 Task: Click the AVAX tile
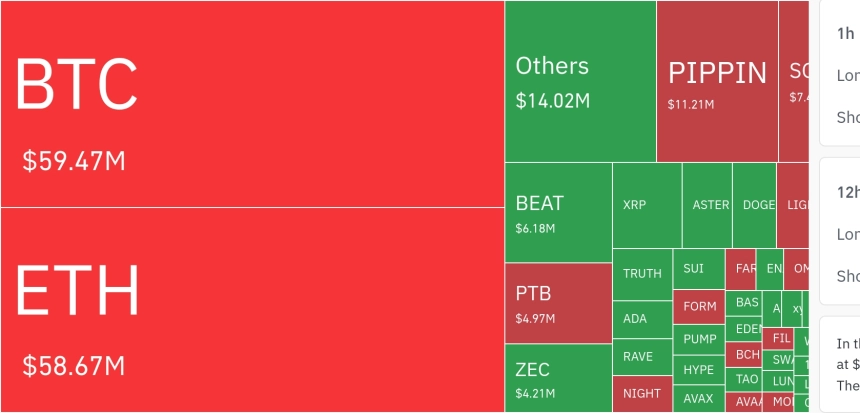(x=699, y=399)
